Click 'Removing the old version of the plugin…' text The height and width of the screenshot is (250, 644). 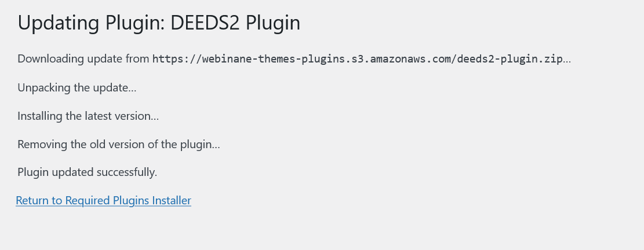pos(119,144)
